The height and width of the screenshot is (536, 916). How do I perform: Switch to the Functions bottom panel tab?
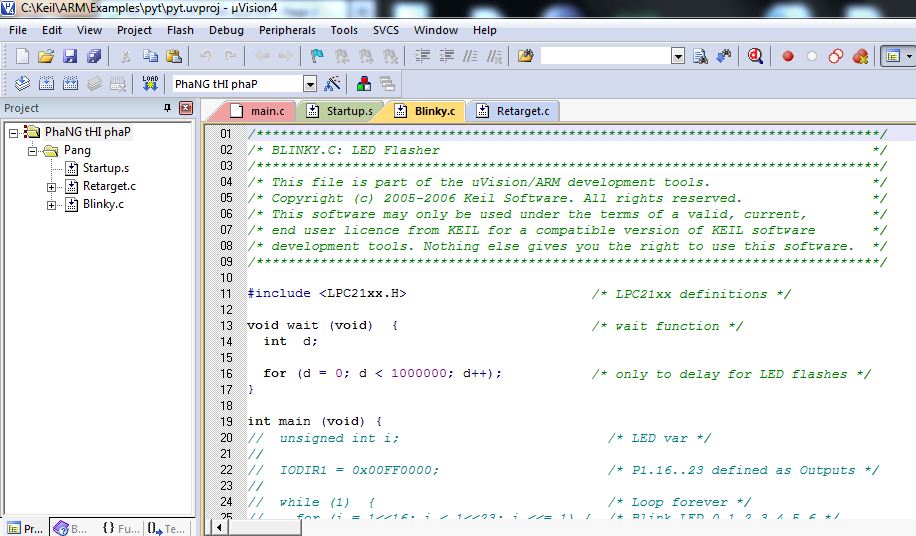click(x=120, y=528)
